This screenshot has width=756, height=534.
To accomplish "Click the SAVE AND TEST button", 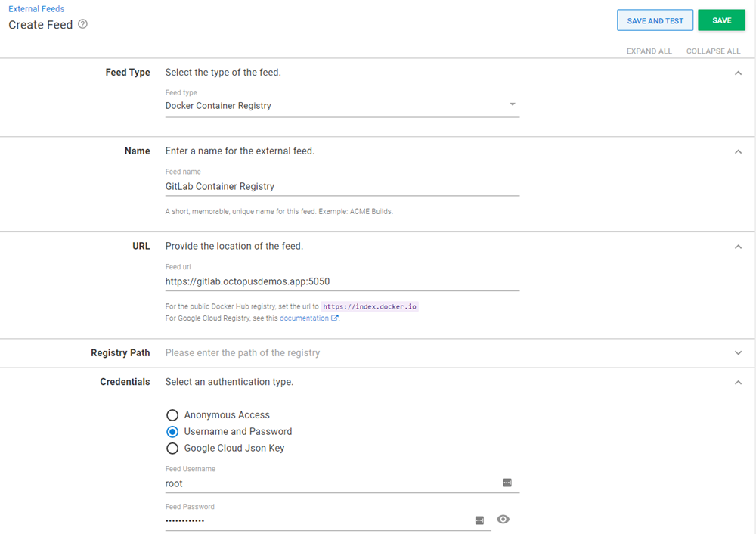I will pyautogui.click(x=655, y=20).
